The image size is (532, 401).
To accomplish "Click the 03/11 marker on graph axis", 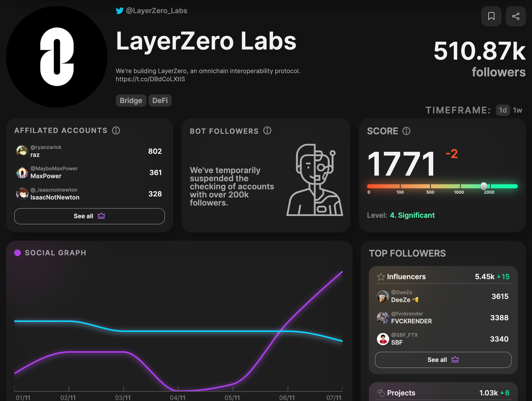I will 123,397.
